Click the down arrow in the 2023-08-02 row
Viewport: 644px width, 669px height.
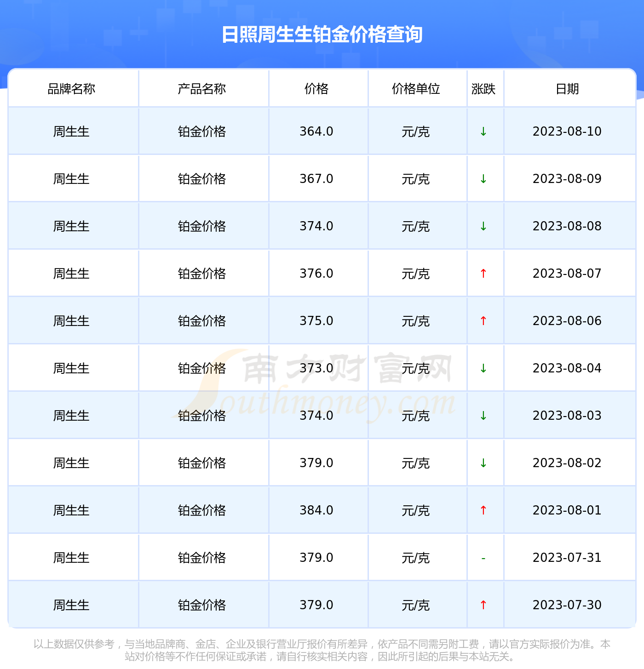click(483, 463)
